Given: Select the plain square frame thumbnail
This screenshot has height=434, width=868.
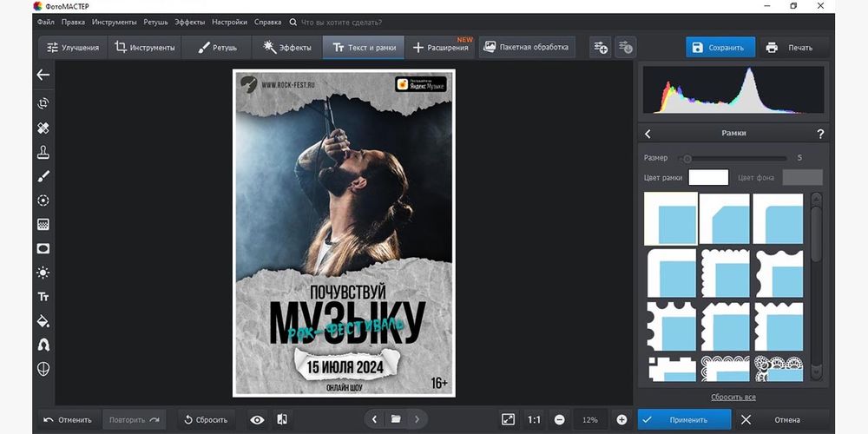Looking at the screenshot, I should click(671, 219).
